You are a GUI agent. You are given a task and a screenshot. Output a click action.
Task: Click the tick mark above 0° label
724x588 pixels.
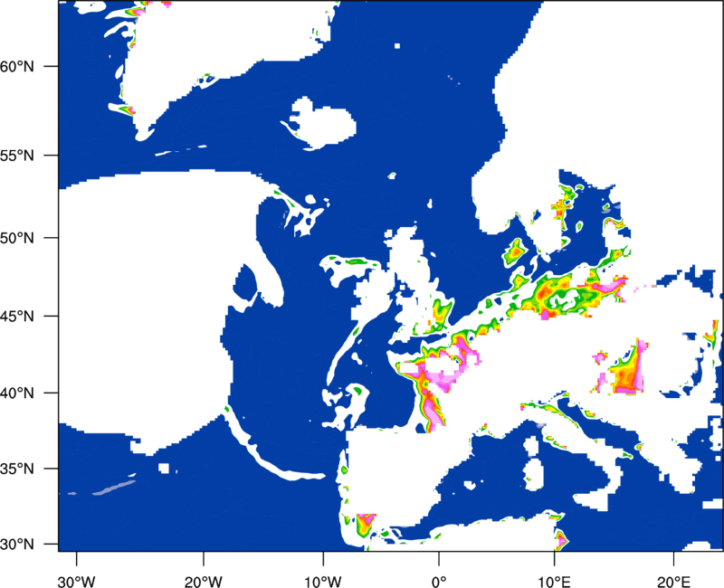pos(439,558)
